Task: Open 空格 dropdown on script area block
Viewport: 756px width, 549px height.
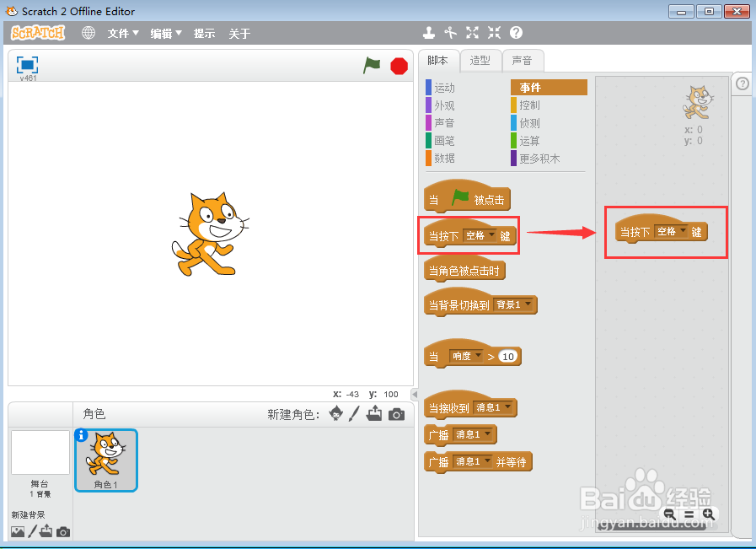Action: click(x=671, y=232)
